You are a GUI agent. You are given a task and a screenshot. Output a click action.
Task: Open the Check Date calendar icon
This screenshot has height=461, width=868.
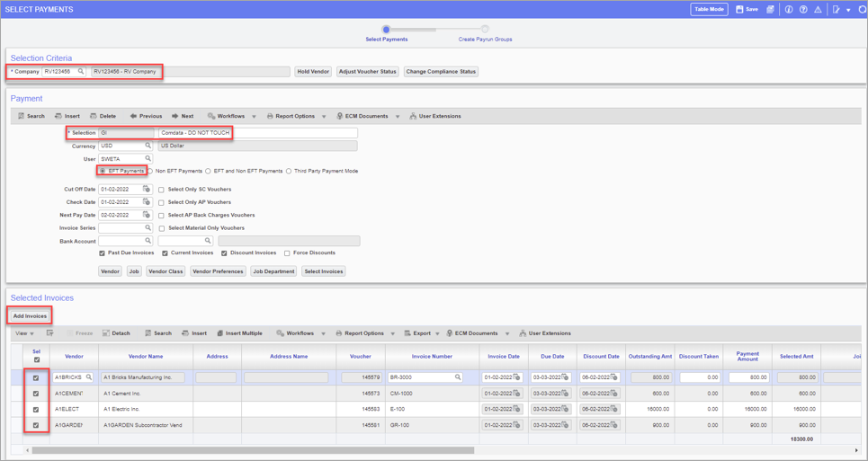click(x=147, y=202)
